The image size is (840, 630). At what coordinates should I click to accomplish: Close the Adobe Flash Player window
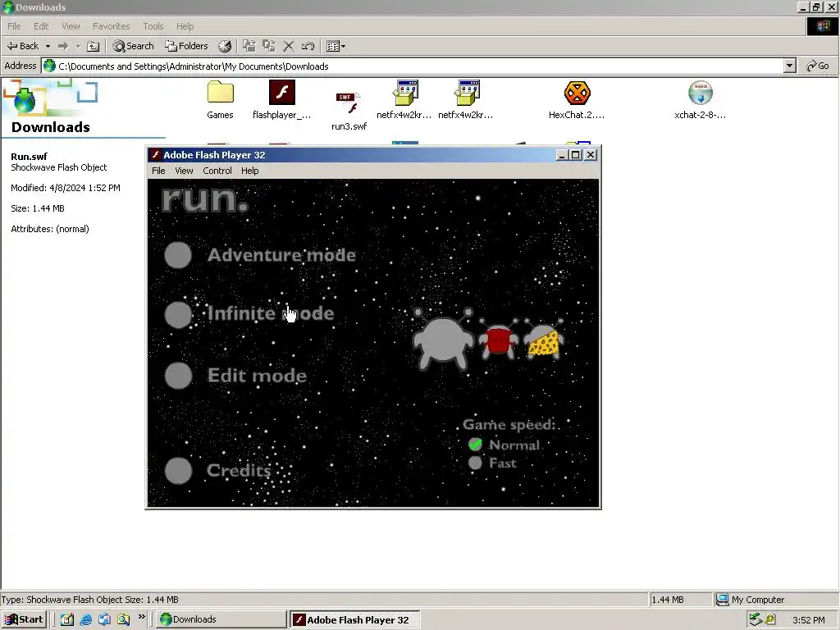point(591,155)
